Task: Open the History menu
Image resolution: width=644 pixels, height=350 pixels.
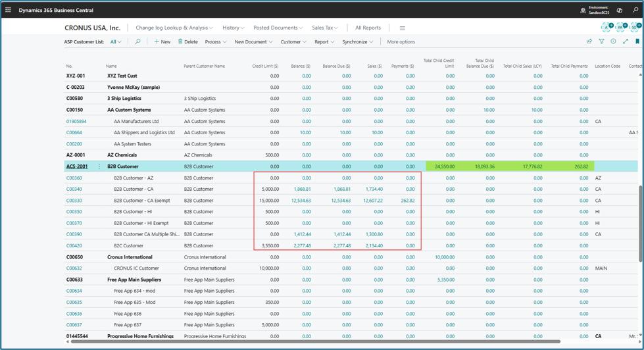Action: point(234,28)
